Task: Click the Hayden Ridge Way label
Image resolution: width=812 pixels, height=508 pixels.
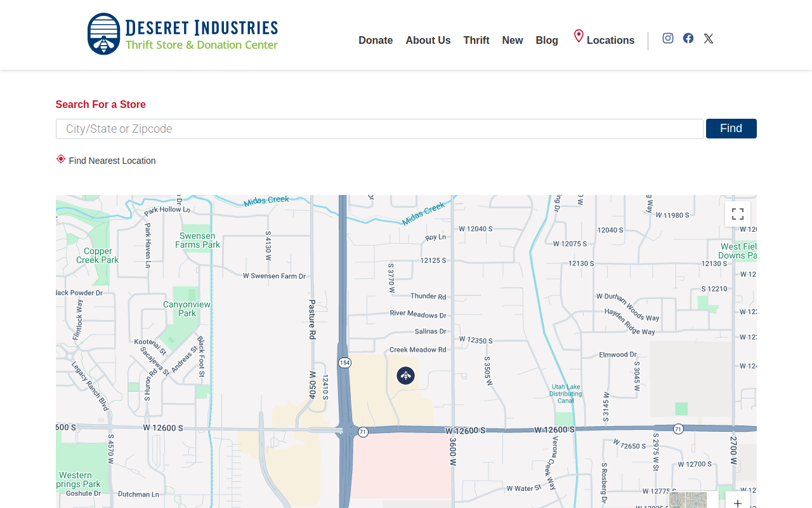Action: tap(630, 322)
